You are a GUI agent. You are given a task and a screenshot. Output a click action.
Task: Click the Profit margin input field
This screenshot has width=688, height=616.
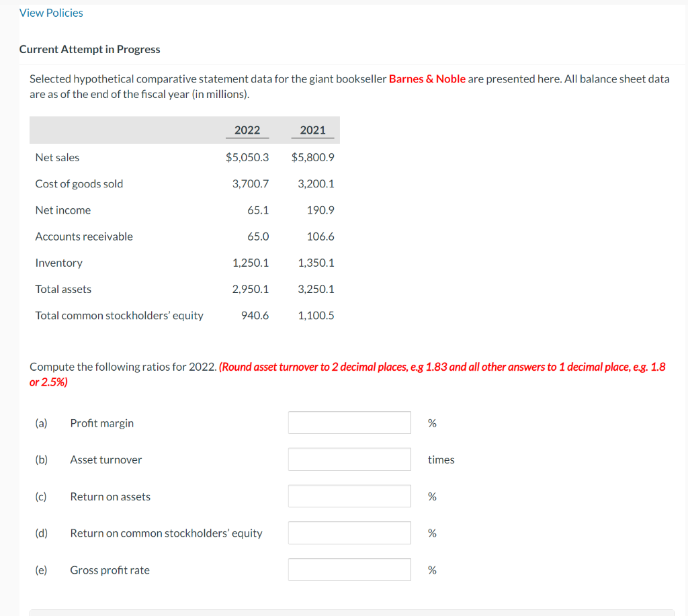pos(349,422)
